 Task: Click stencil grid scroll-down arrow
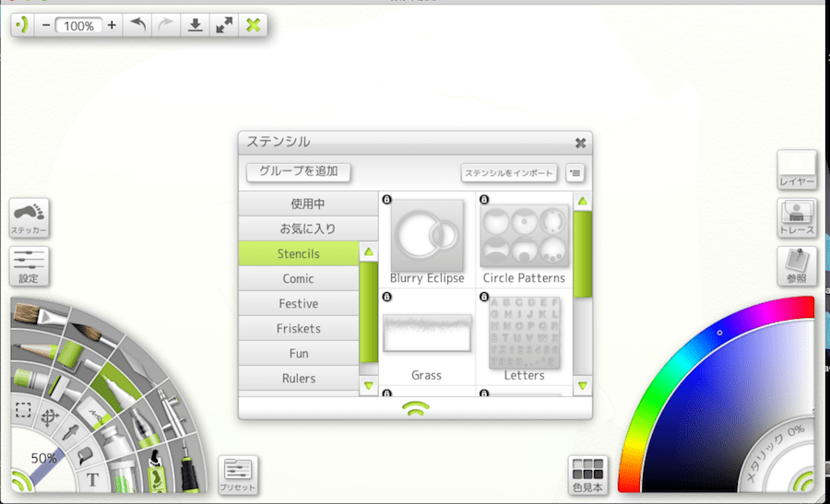pyautogui.click(x=582, y=386)
